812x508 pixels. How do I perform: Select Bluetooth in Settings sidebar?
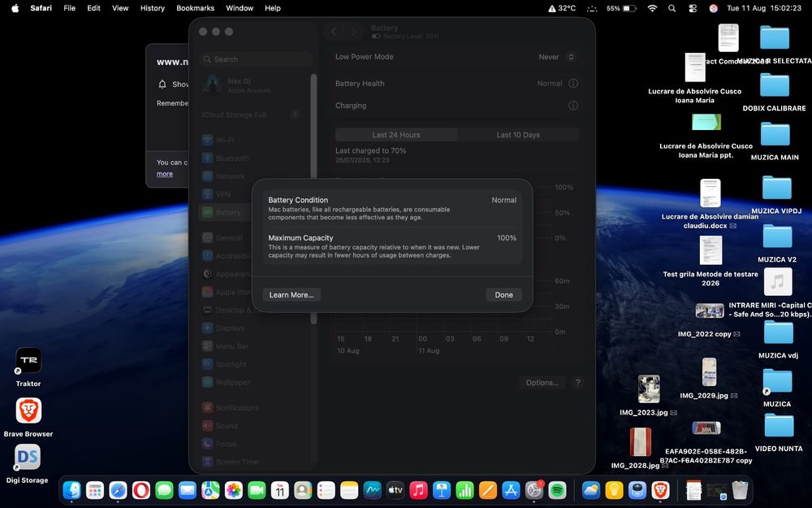click(x=225, y=158)
